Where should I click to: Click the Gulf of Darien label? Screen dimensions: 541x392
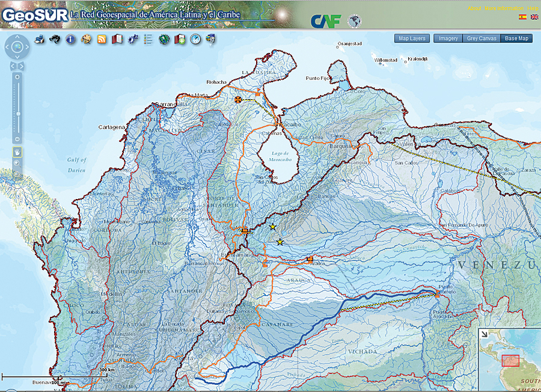click(x=76, y=165)
